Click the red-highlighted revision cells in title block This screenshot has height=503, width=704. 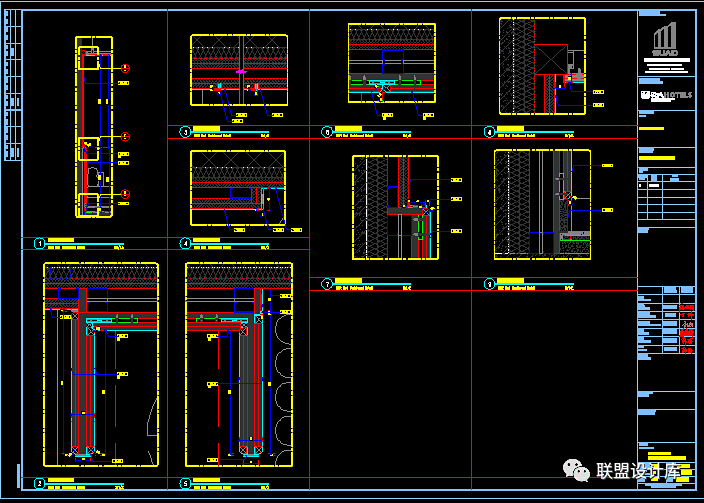coord(687,328)
